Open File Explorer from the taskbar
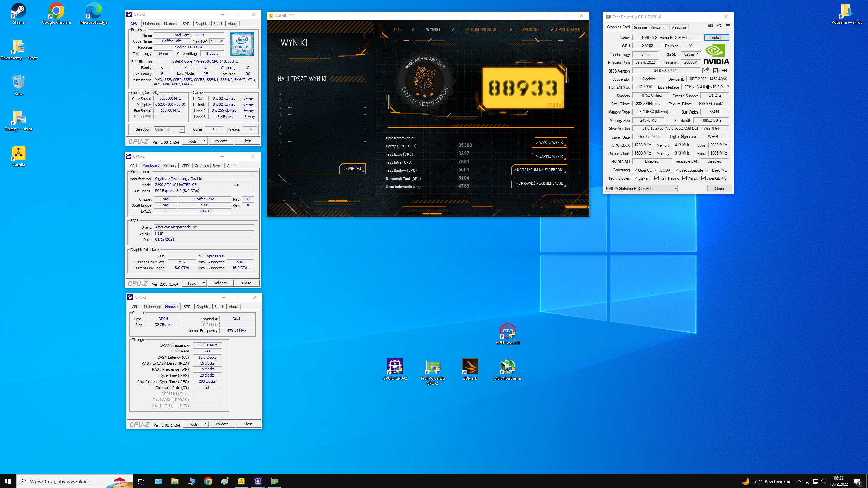Screen dimensions: 868x488 [x=175, y=481]
